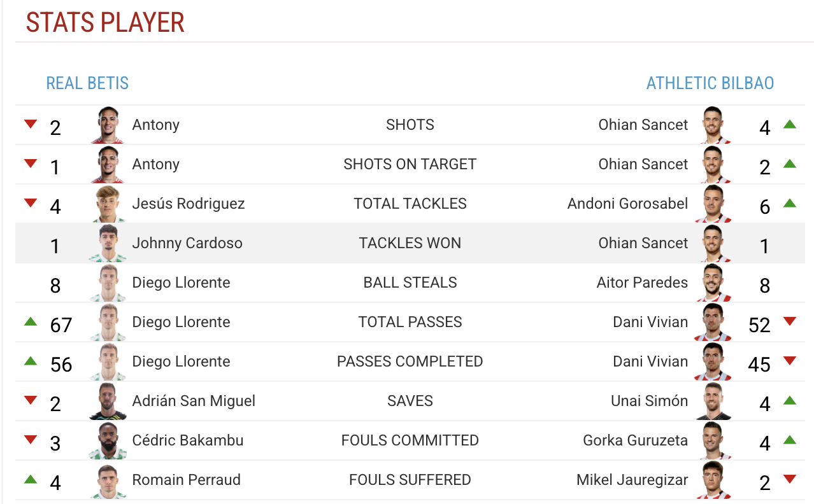Click the Gorka Guruzeta player name

pyautogui.click(x=635, y=440)
